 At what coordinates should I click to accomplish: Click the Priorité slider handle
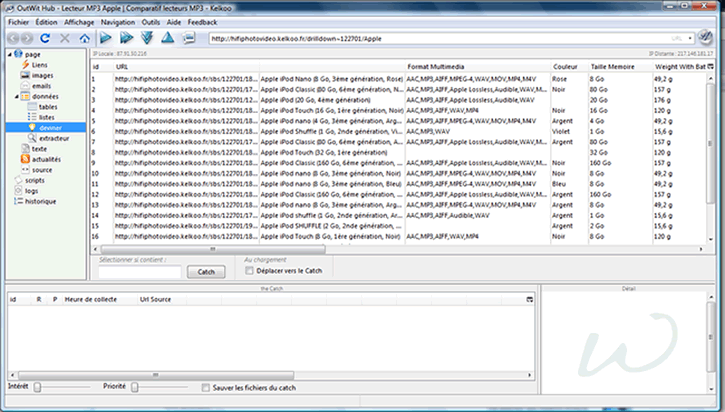click(135, 387)
